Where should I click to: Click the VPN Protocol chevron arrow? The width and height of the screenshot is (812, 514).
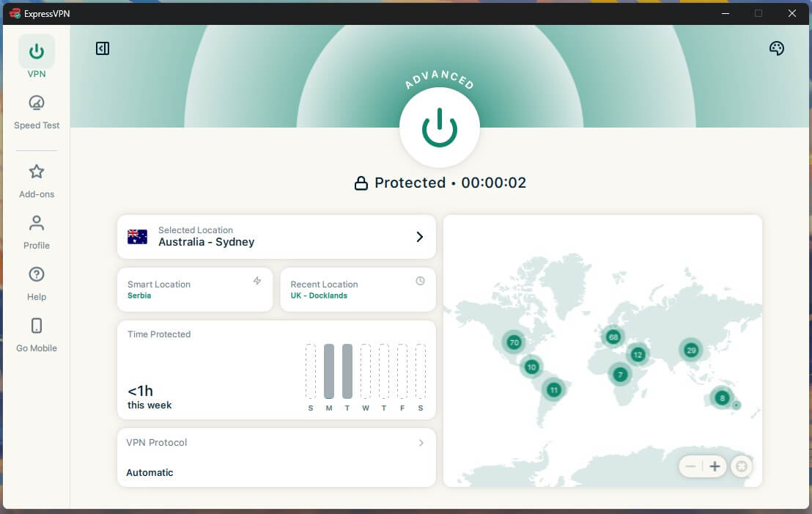pos(421,442)
